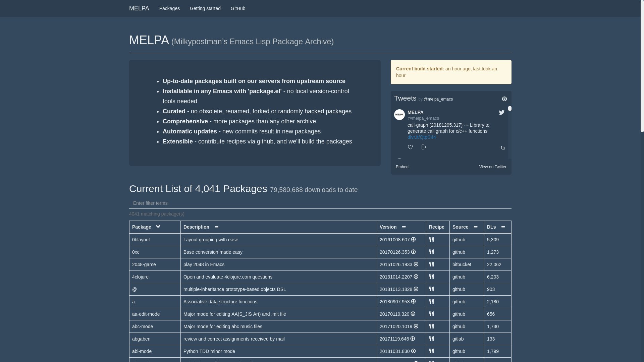Open the 4clojure package link
Image resolution: width=644 pixels, height=362 pixels.
tap(140, 277)
